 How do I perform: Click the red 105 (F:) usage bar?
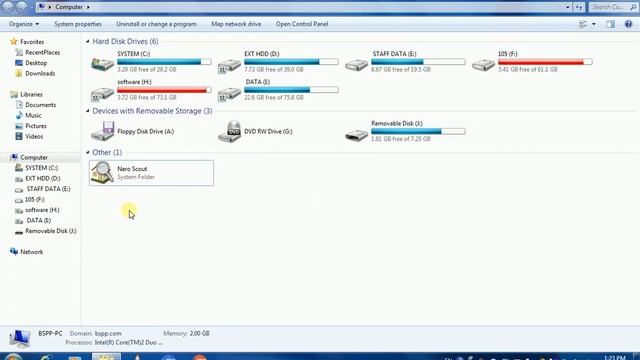pyautogui.click(x=545, y=62)
